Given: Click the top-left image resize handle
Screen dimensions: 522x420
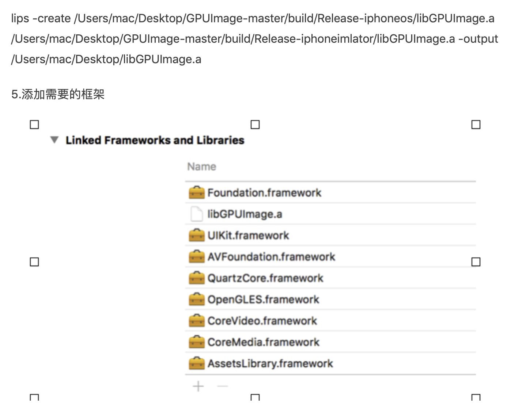Looking at the screenshot, I should (x=34, y=125).
